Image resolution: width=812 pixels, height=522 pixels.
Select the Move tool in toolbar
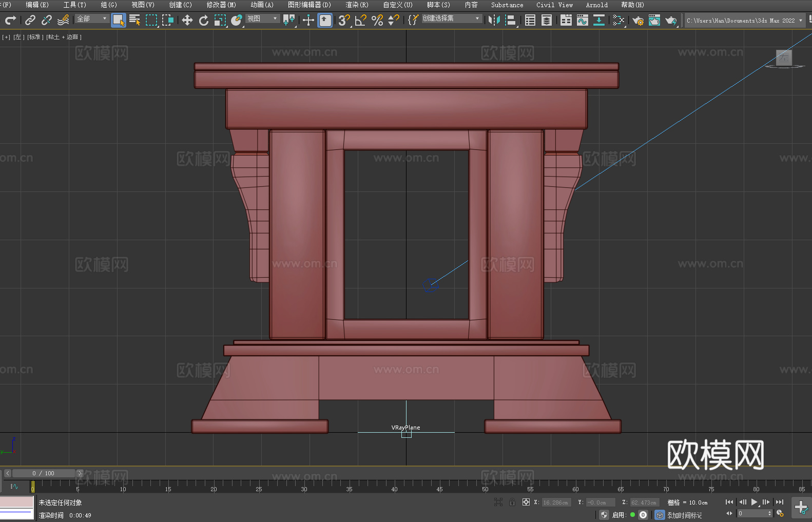[187, 20]
